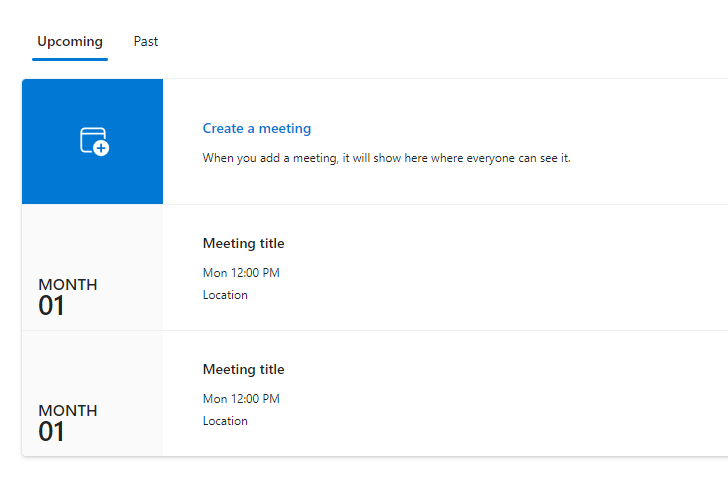Select the second meeting's Mon 12:00 PM time
728x480 pixels.
(x=241, y=399)
